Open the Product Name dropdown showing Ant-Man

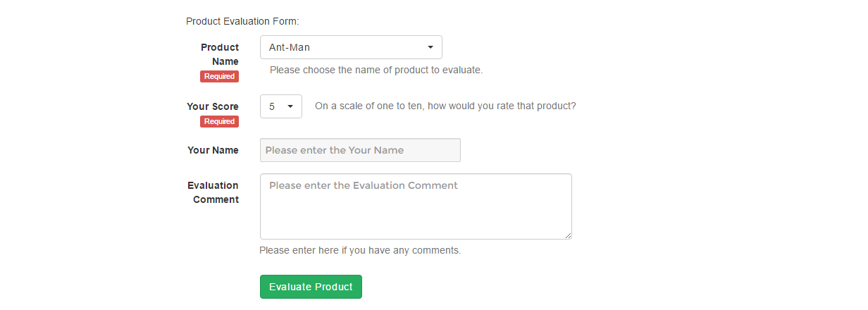pyautogui.click(x=351, y=47)
